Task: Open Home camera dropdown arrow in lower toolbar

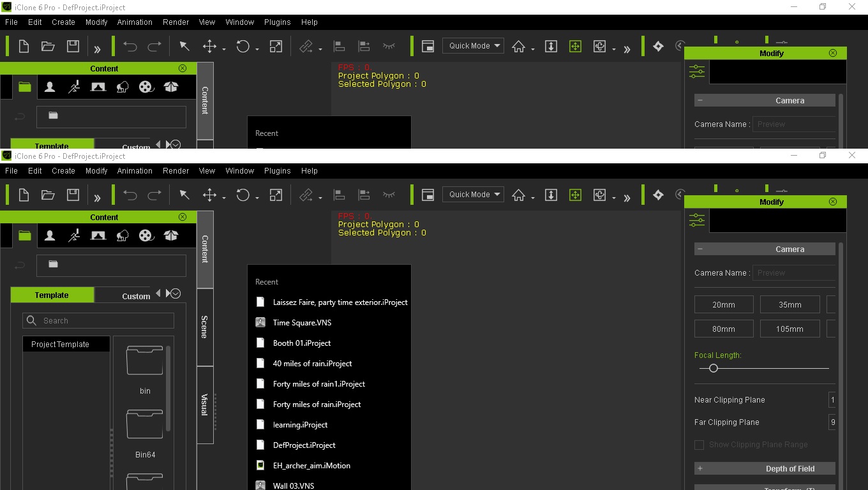Action: tap(532, 197)
